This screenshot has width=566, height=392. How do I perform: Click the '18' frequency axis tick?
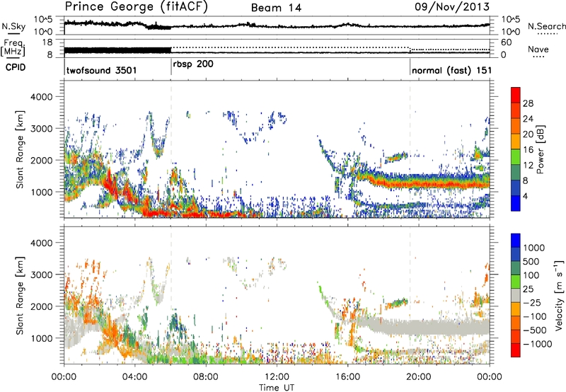[47, 42]
